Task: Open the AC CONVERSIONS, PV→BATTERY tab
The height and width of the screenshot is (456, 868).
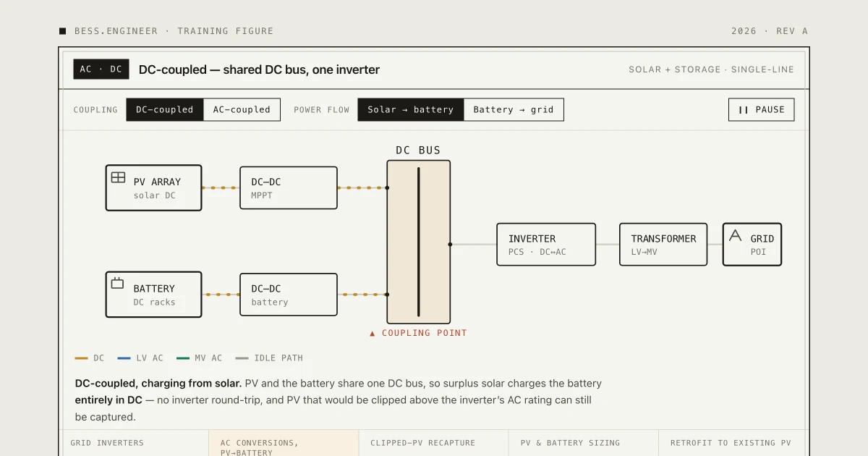Action: point(284,443)
